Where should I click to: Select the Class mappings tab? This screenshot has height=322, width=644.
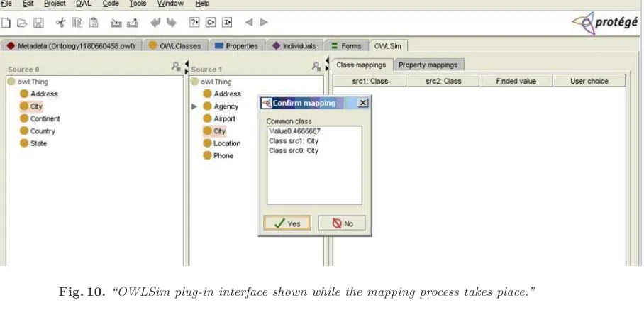362,65
